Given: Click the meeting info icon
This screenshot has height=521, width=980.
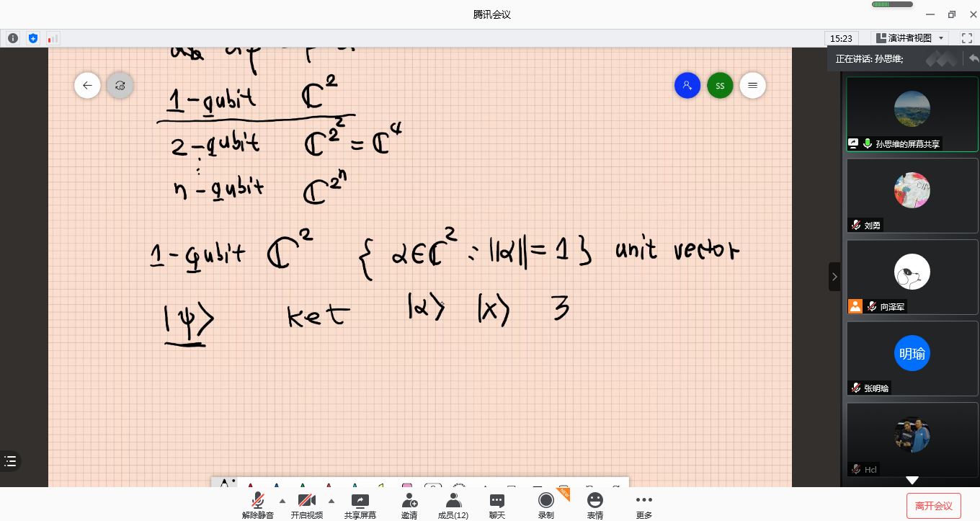Looking at the screenshot, I should [x=13, y=38].
